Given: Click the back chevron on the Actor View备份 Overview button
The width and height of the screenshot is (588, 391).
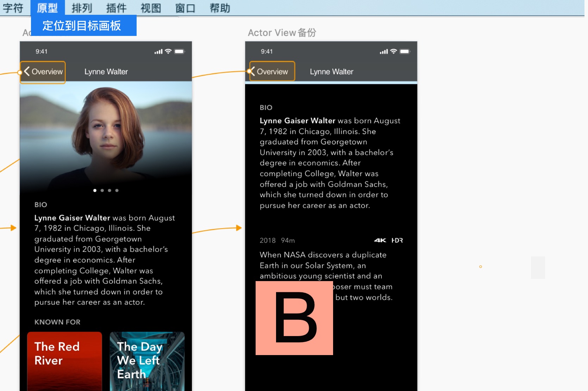Looking at the screenshot, I should click(252, 71).
